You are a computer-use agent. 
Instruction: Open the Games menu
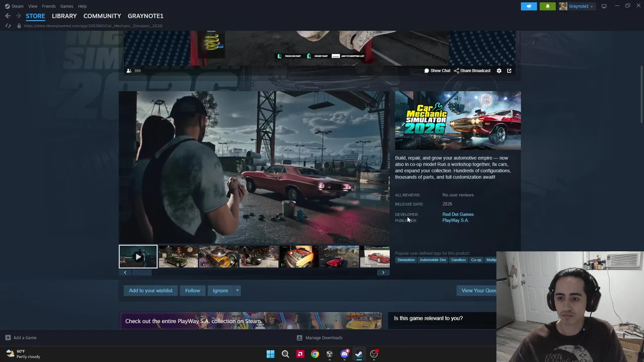66,6
